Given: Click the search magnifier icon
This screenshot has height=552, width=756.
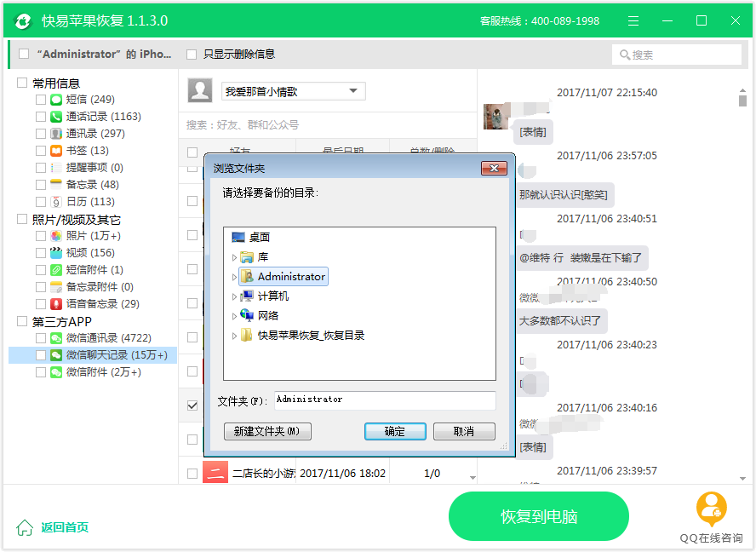Looking at the screenshot, I should click(624, 55).
